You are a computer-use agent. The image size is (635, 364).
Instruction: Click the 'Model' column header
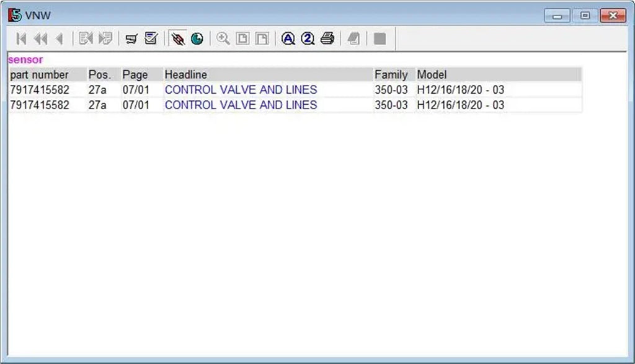(499, 74)
